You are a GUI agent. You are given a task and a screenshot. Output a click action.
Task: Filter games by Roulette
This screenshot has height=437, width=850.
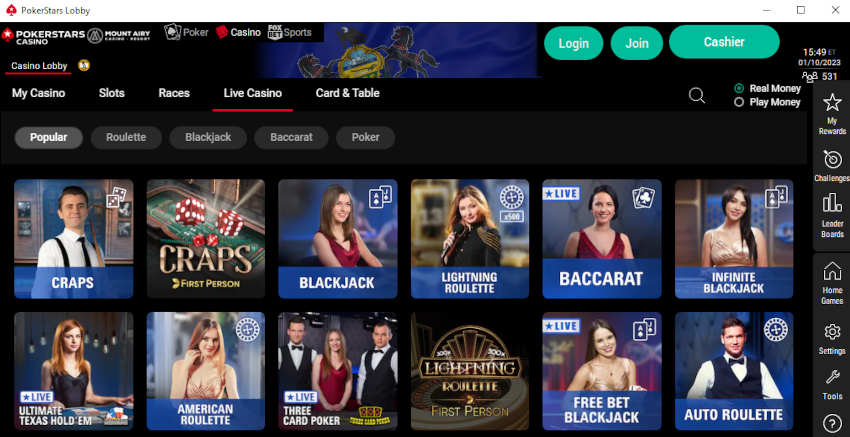coord(126,137)
